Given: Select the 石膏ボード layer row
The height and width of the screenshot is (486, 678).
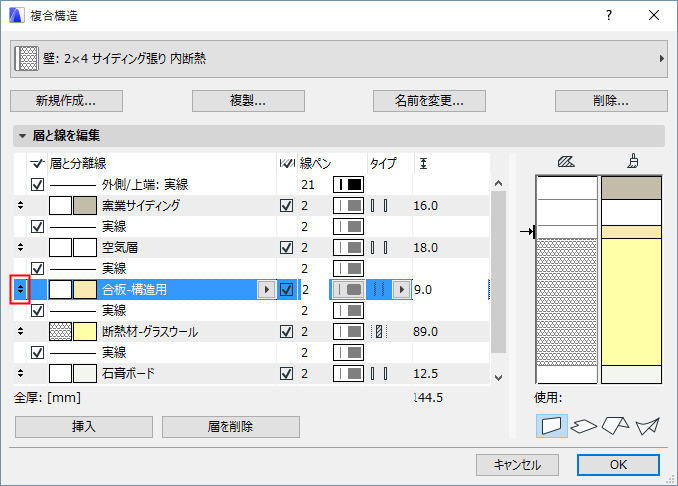Looking at the screenshot, I should tap(252, 373).
